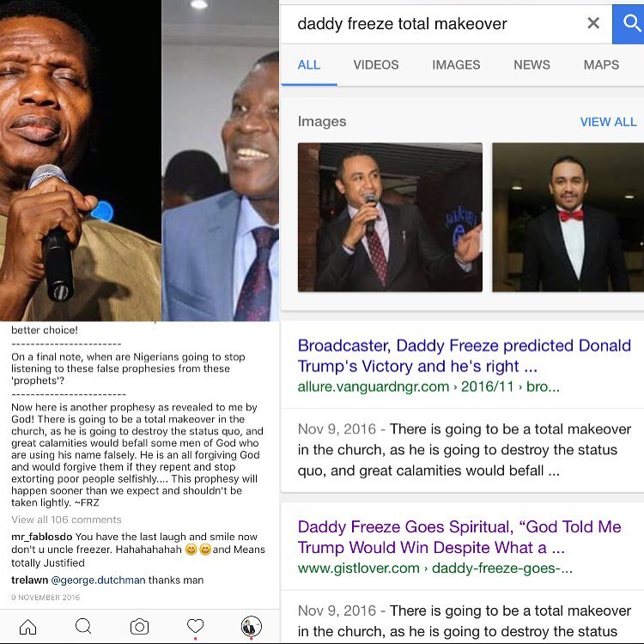Expand View all 106 comments

pos(66,519)
